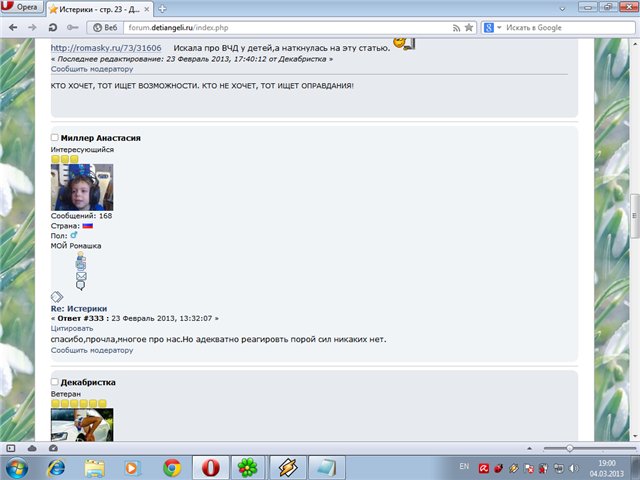640x480 pixels.
Task: Open Opera Turbo status icon
Action: [53, 448]
